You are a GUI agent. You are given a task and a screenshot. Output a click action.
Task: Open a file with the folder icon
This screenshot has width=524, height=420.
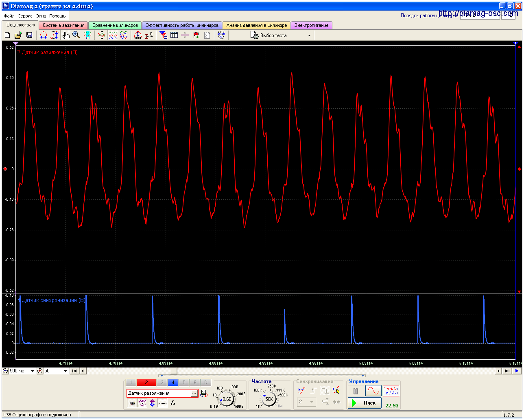click(x=18, y=35)
